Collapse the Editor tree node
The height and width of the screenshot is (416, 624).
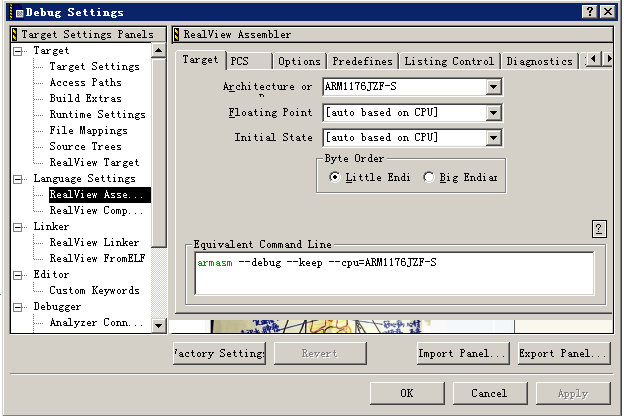(18, 275)
